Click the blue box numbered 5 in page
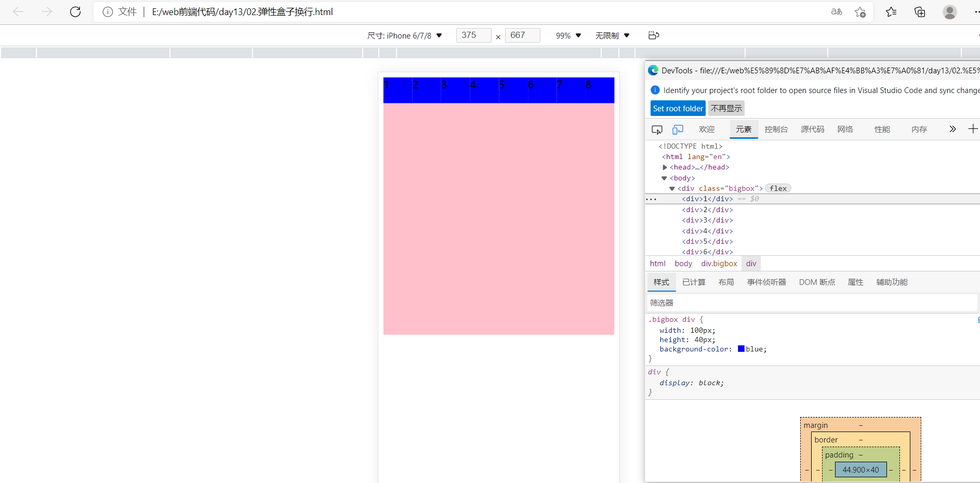The image size is (980, 483). point(513,90)
